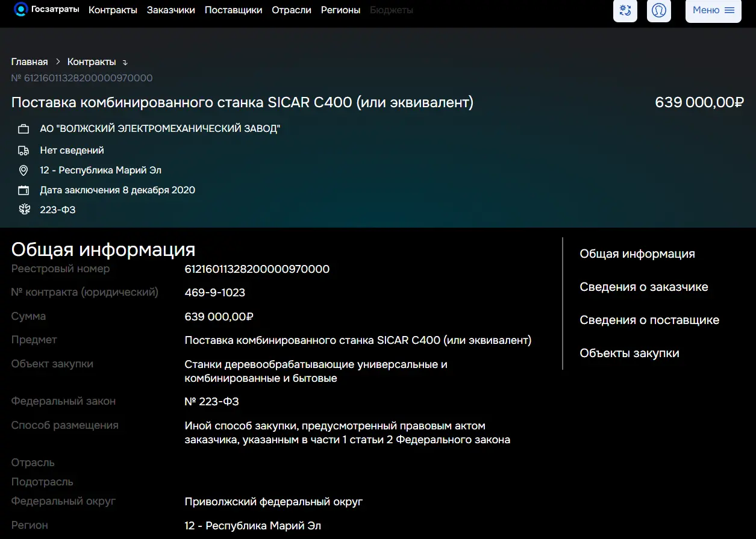The height and width of the screenshot is (539, 756).
Task: Jump to Сведения о поставщике section
Action: click(x=649, y=320)
